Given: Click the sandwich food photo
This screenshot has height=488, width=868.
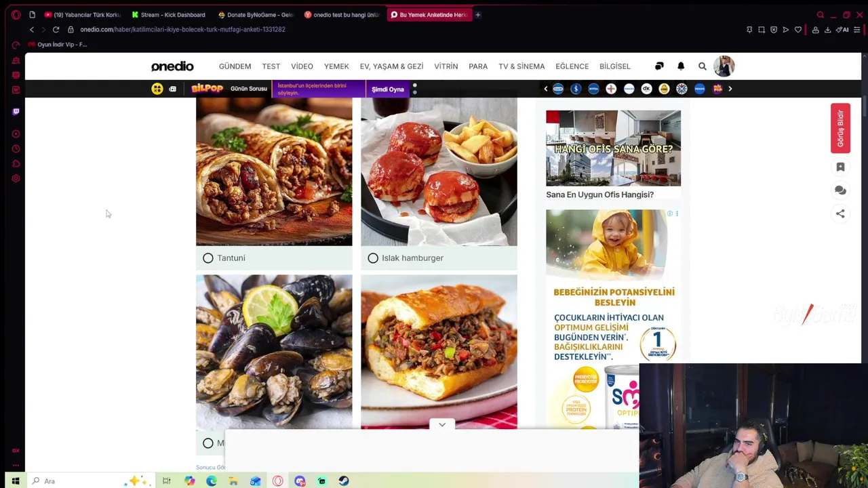Looking at the screenshot, I should (x=439, y=352).
